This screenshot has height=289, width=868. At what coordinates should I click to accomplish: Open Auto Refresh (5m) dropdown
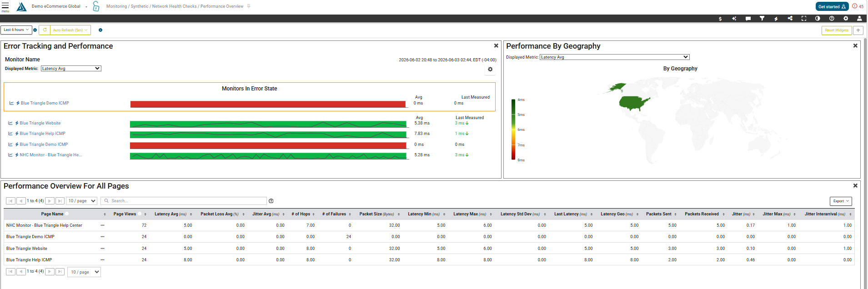click(x=70, y=30)
